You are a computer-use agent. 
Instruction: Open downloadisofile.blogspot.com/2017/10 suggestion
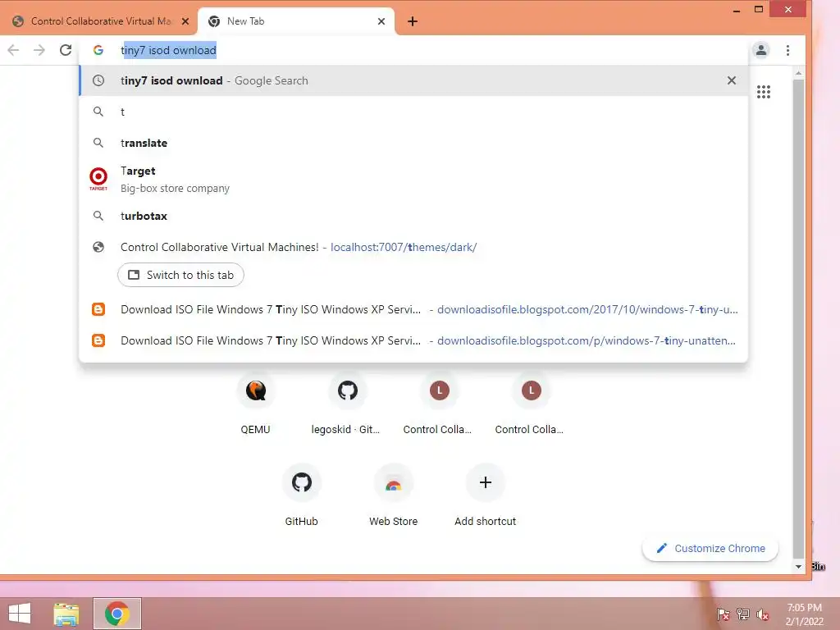[x=413, y=309]
